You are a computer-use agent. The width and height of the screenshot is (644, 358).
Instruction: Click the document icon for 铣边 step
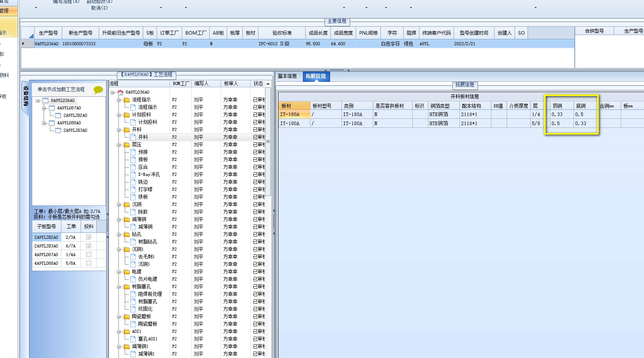point(133,182)
